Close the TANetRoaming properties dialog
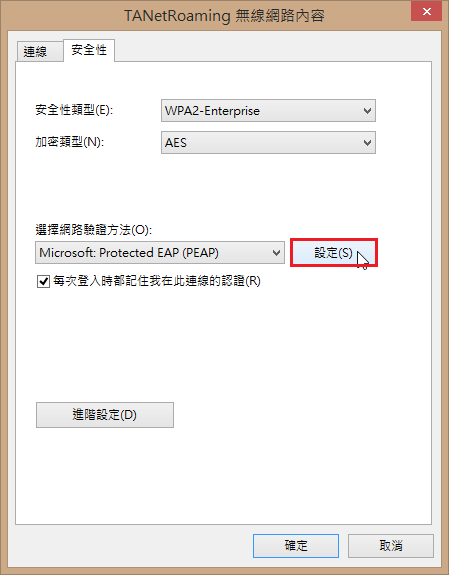 pos(426,11)
